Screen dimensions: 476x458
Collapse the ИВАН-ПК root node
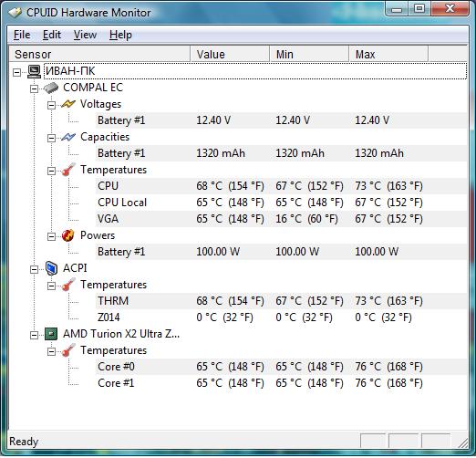[17, 72]
